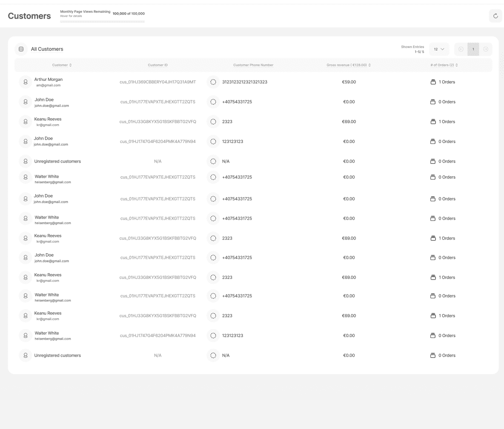Screen dimensions: 504x429
Task: Select Walter White's customer ID ending 779N94
Action: tap(158, 335)
